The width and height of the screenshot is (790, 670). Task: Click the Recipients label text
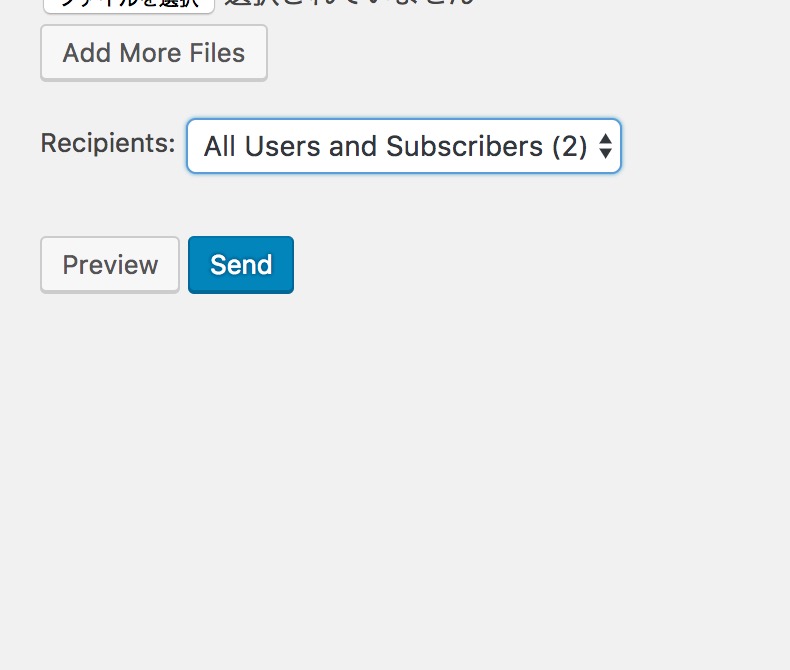coord(108,143)
